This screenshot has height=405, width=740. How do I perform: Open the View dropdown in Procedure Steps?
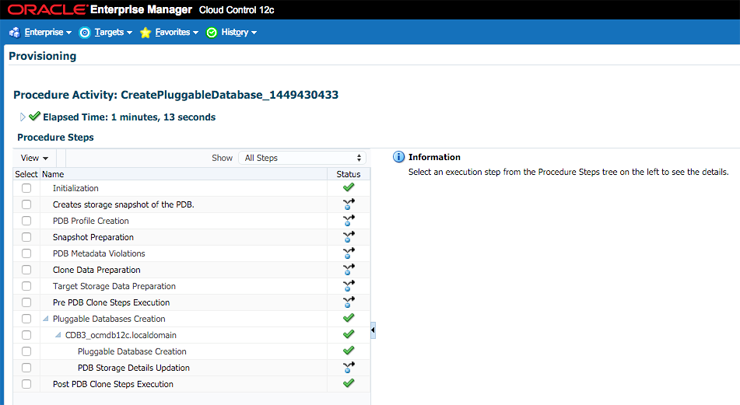point(34,158)
